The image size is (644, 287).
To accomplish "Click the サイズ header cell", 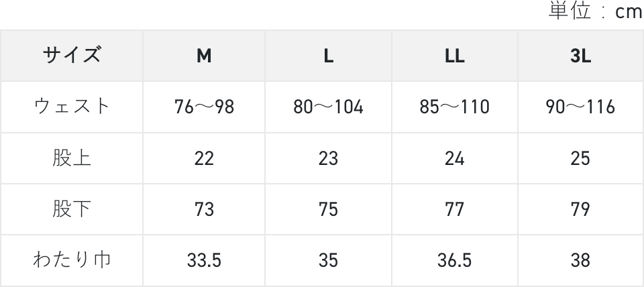I will 72,56.
